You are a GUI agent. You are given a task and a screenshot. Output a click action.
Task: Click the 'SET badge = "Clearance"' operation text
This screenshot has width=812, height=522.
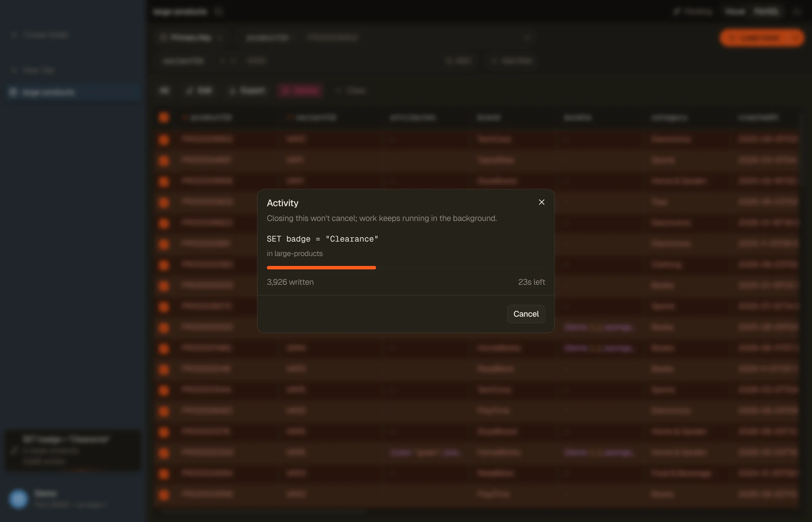coord(322,239)
